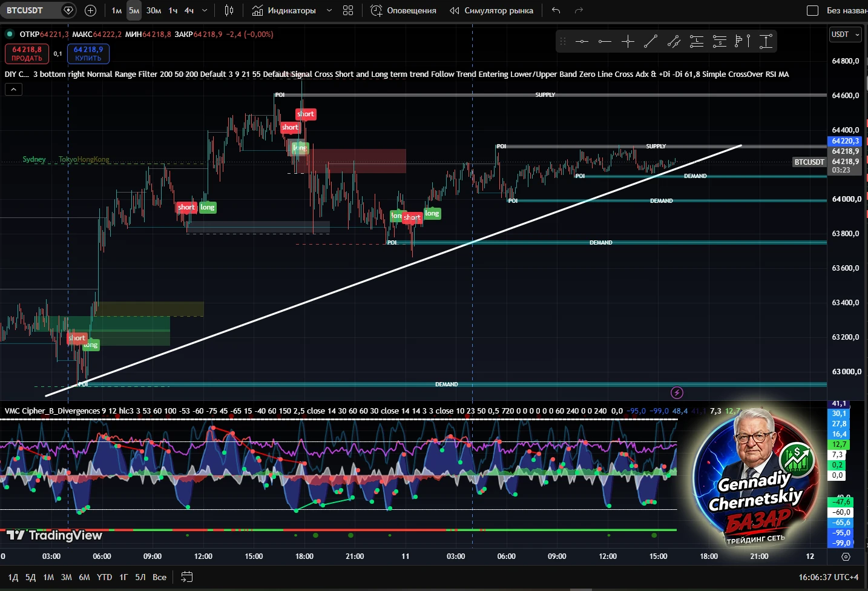Click the 0,1 order quantity field
Screen dimensions: 868x591
click(x=58, y=54)
